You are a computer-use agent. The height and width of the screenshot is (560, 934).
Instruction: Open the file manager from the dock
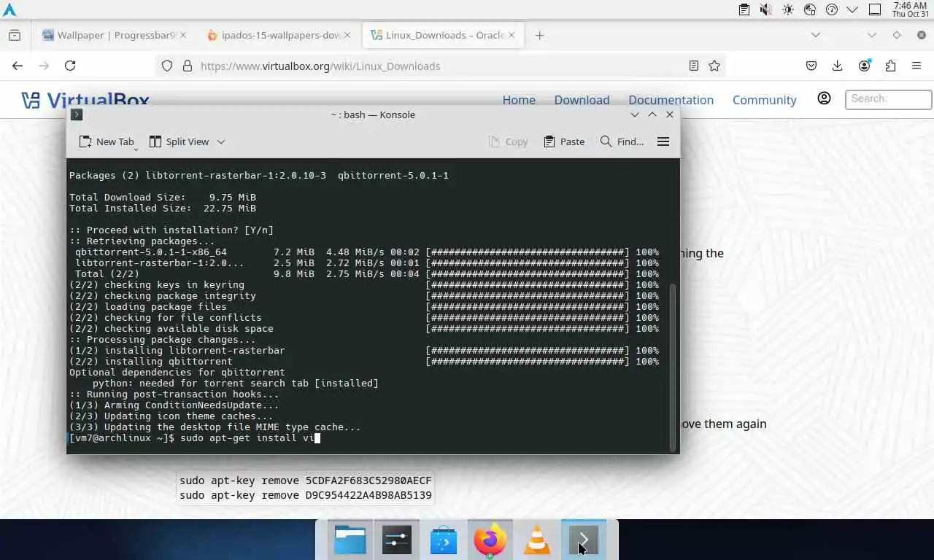350,540
